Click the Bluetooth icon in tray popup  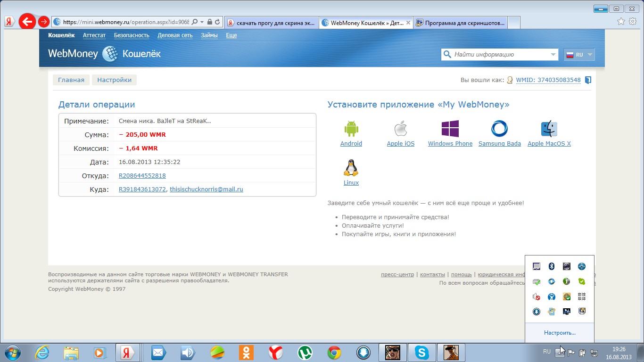click(552, 266)
